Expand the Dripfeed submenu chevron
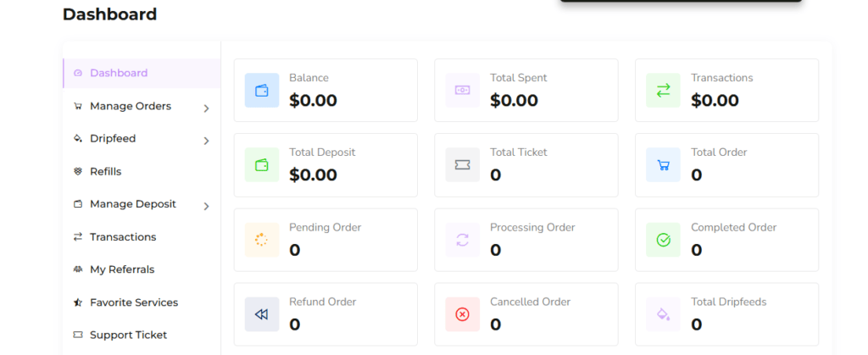The height and width of the screenshot is (355, 868). point(206,141)
